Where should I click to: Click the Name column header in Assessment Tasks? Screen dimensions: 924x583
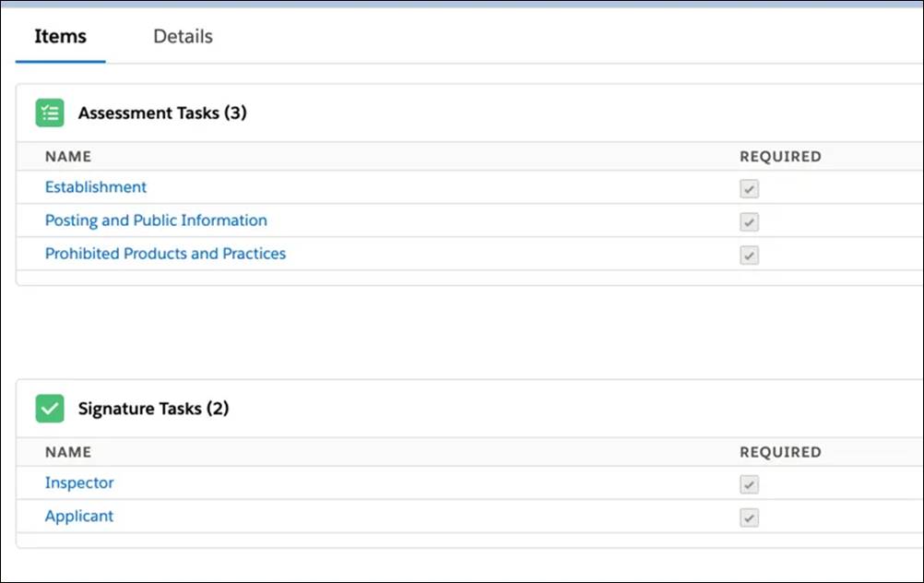68,157
